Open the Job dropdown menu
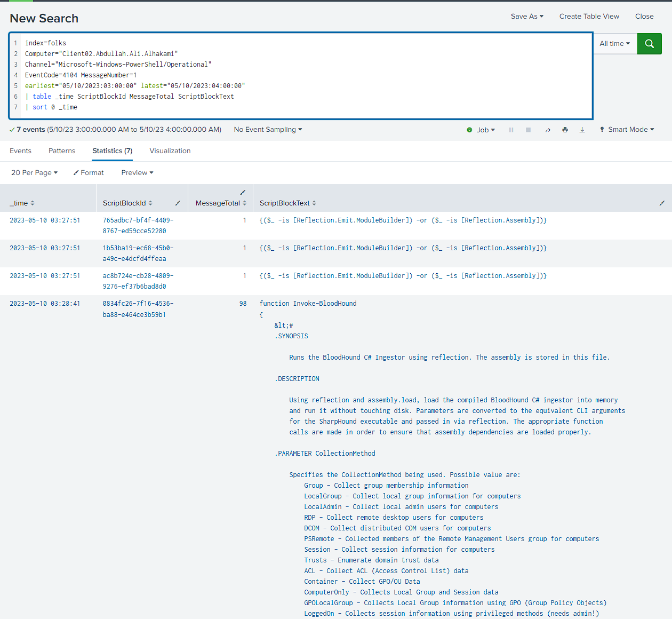This screenshot has height=619, width=672. click(x=485, y=130)
